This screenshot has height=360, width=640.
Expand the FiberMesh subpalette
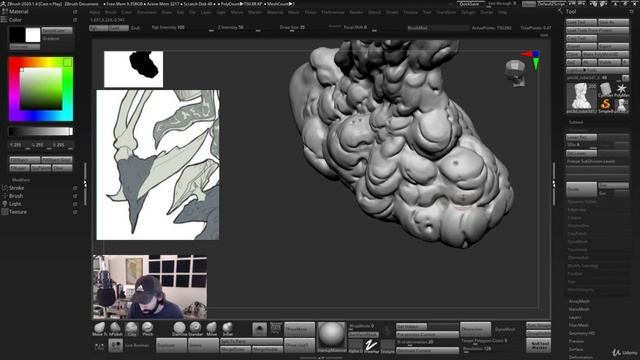click(x=579, y=325)
